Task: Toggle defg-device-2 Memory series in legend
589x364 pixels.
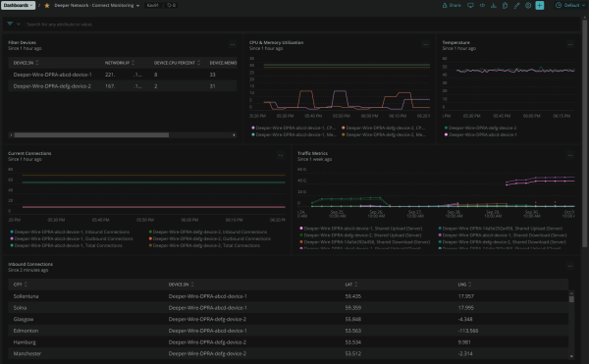Action: click(384, 134)
